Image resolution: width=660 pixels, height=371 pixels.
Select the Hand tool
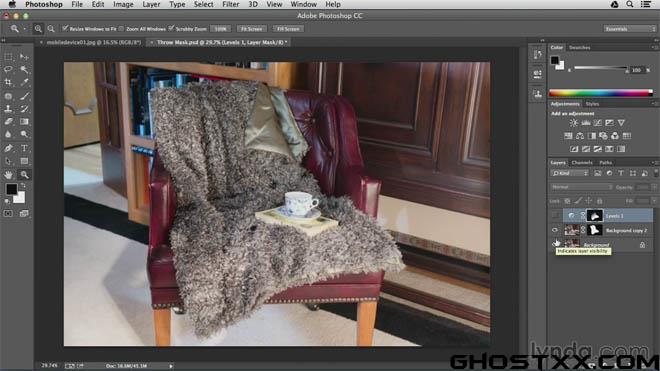pyautogui.click(x=8, y=174)
